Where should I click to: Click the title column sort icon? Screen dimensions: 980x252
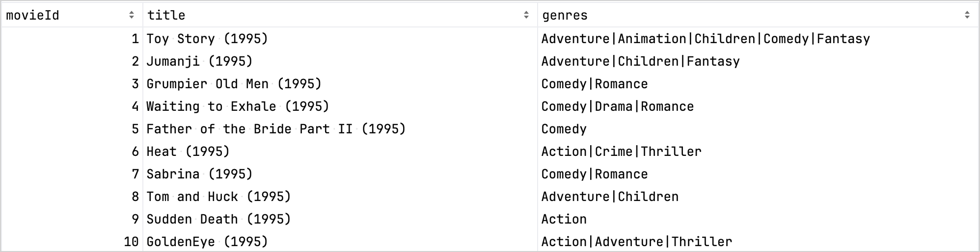(x=526, y=15)
